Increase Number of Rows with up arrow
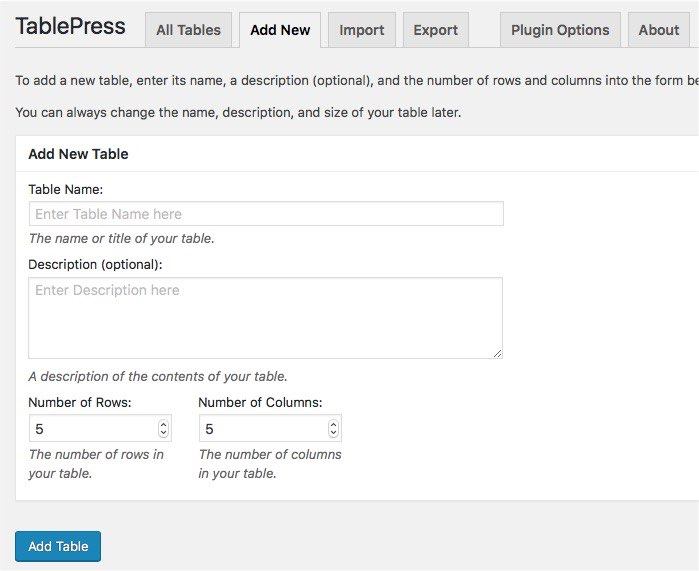 click(x=164, y=424)
